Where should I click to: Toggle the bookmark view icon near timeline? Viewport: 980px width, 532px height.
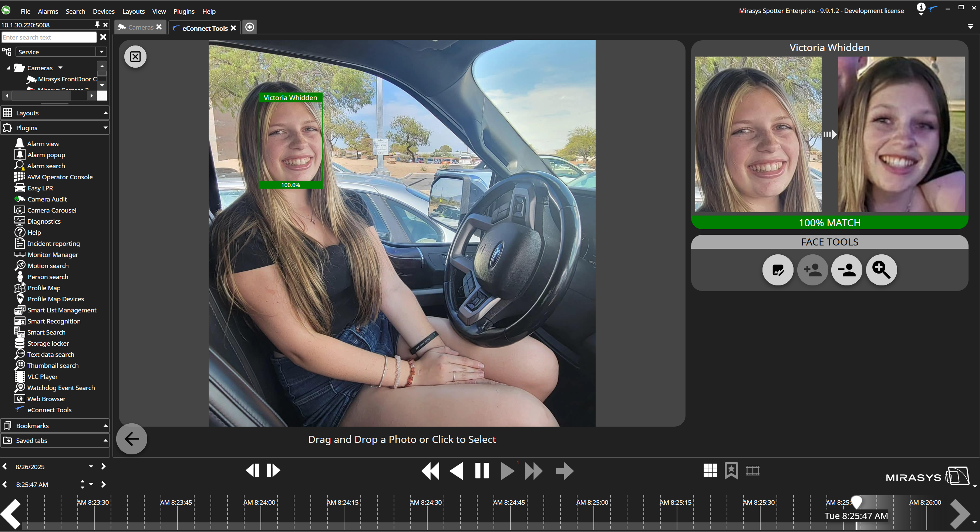tap(731, 470)
